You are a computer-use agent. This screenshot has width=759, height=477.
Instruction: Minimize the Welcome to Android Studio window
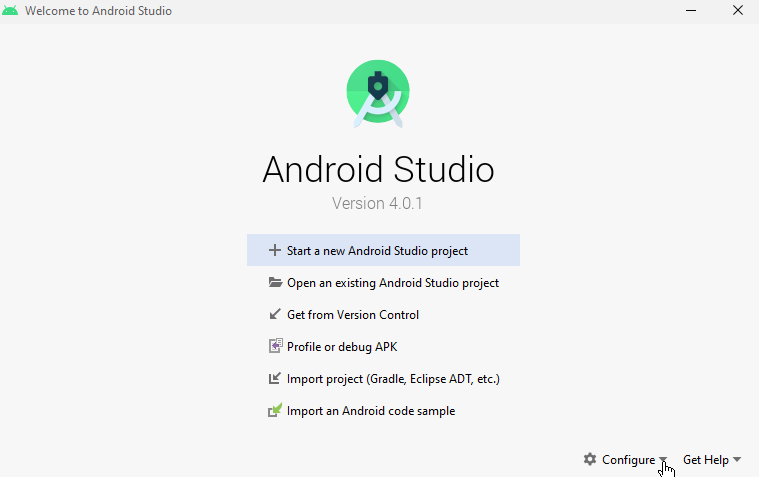[x=691, y=11]
